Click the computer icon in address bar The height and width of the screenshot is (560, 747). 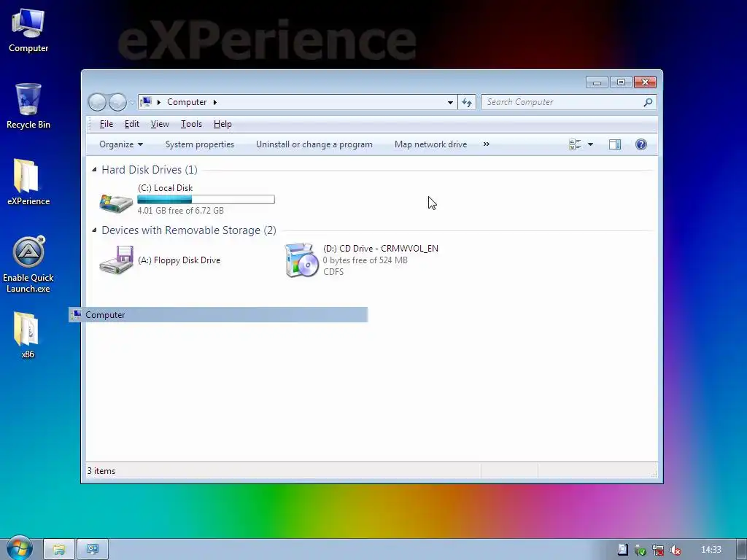pos(146,102)
